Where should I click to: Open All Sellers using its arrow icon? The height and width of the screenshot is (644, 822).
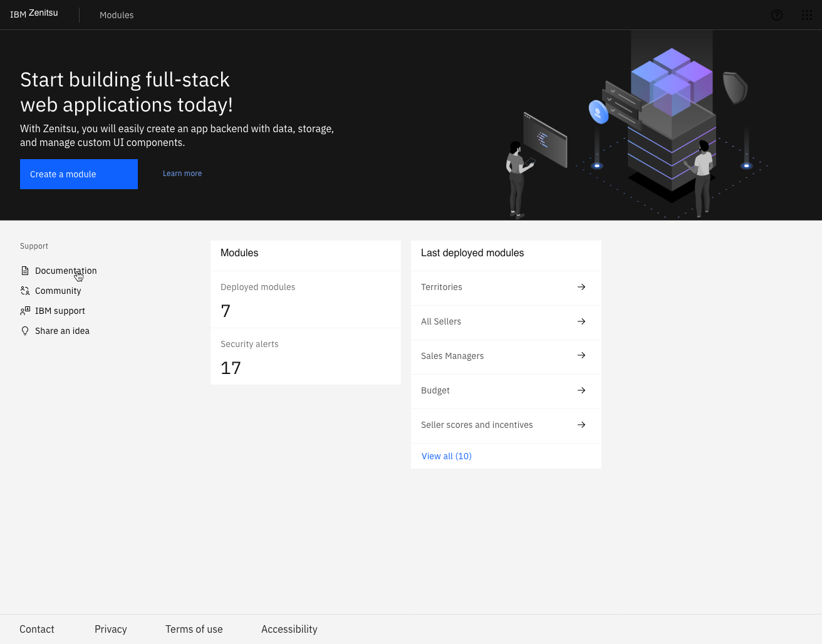point(581,321)
